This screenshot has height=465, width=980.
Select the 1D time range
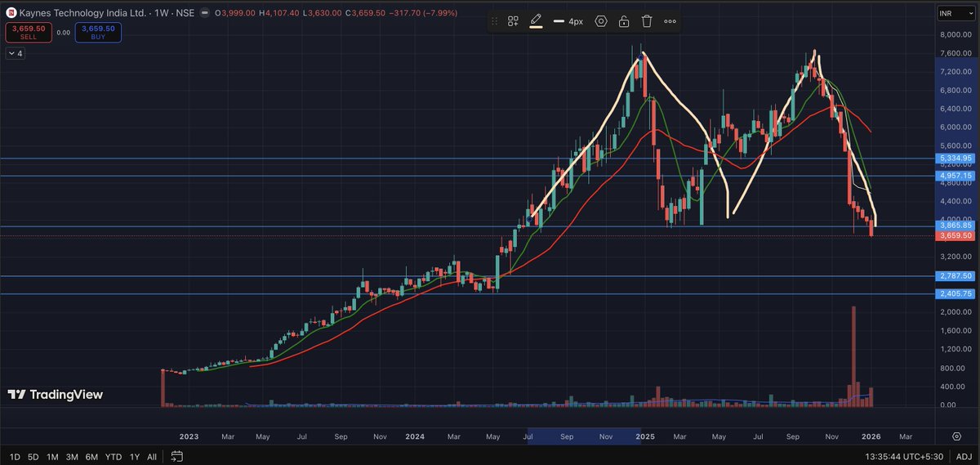[x=14, y=457]
